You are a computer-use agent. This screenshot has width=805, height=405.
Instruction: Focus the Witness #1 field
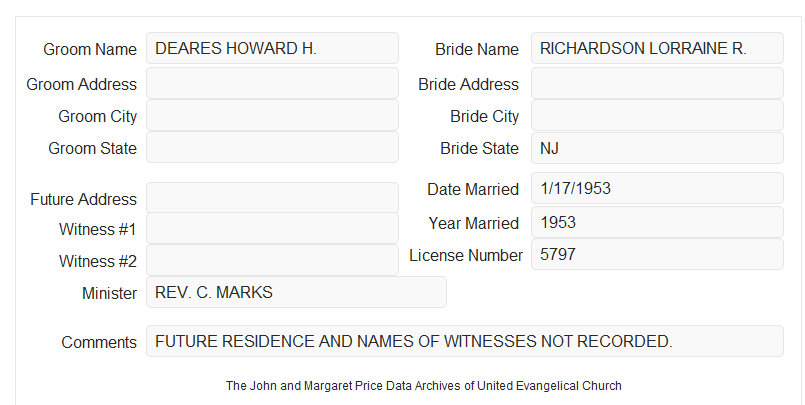point(272,228)
